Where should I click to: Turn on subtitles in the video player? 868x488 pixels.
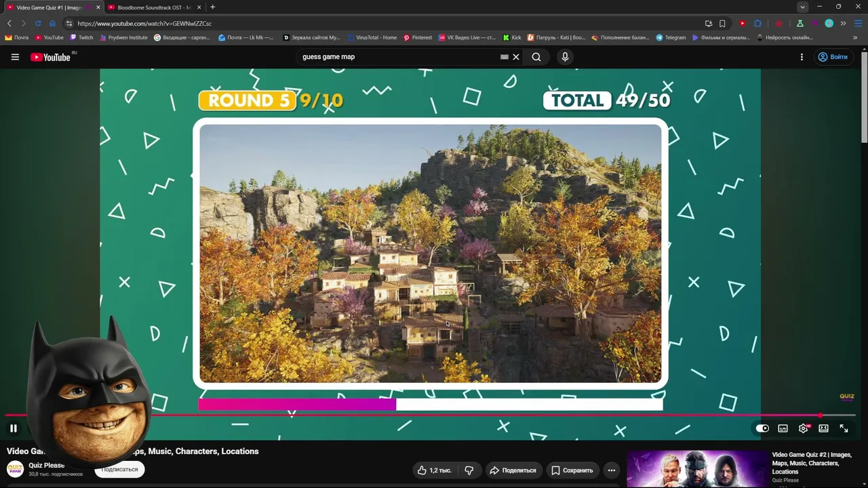point(783,428)
